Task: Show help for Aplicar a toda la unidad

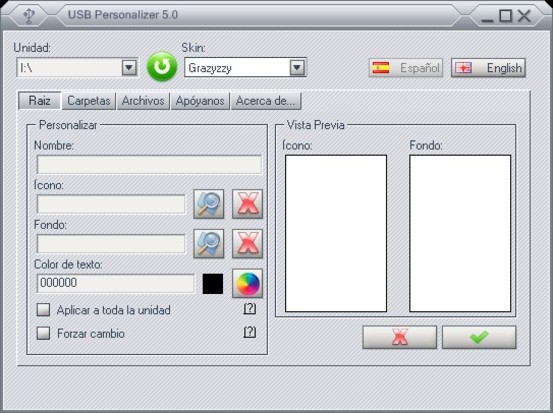Action: [x=250, y=309]
